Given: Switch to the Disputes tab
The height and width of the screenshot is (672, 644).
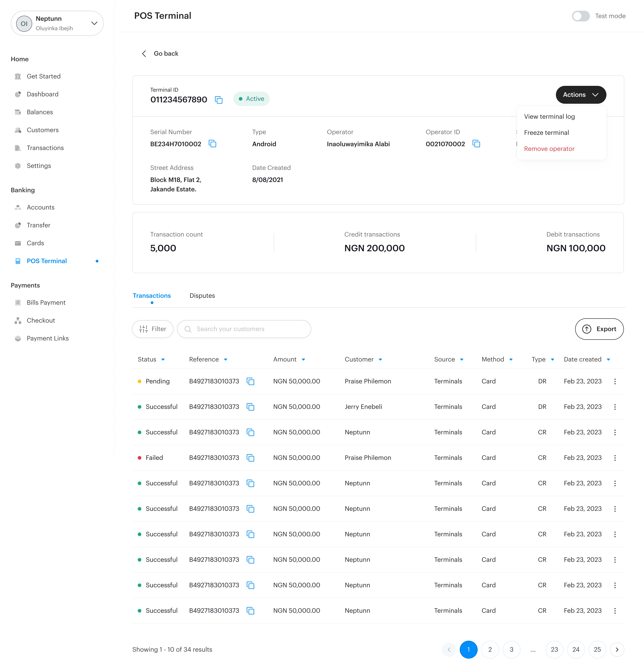Looking at the screenshot, I should click(x=202, y=296).
